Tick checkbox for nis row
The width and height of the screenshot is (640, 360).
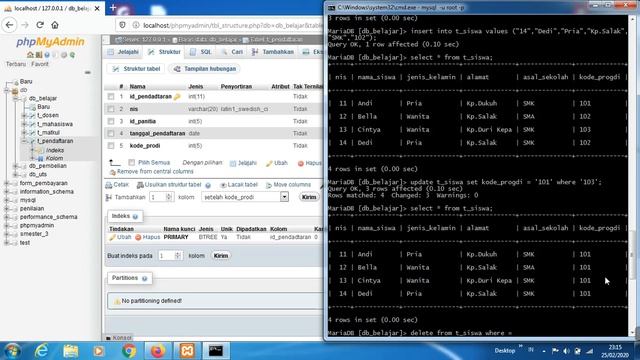[x=111, y=109]
